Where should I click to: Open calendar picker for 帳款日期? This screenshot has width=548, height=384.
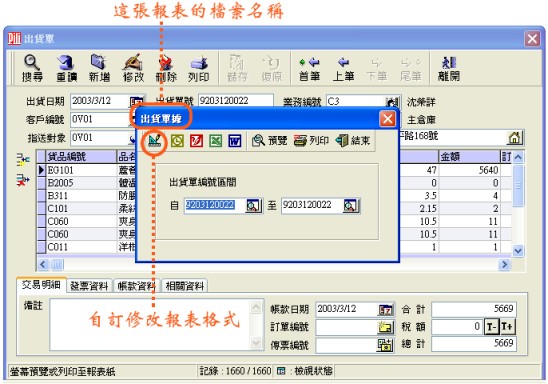click(386, 310)
